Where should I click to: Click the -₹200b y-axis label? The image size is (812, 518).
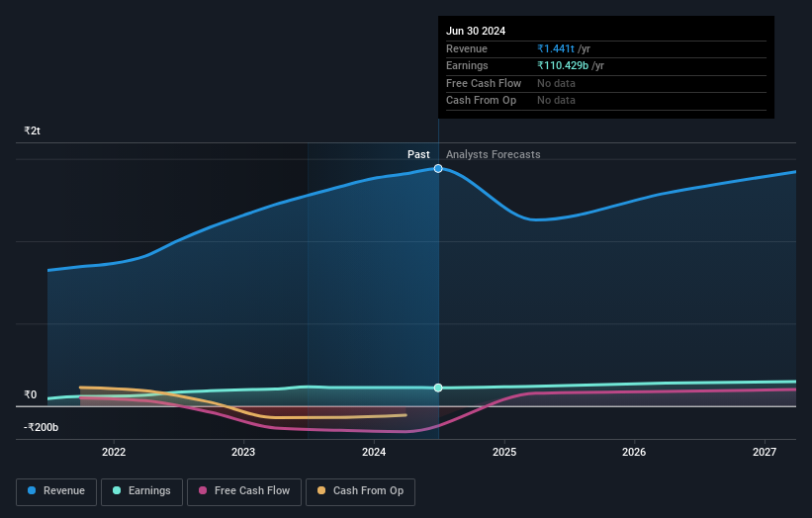41,427
